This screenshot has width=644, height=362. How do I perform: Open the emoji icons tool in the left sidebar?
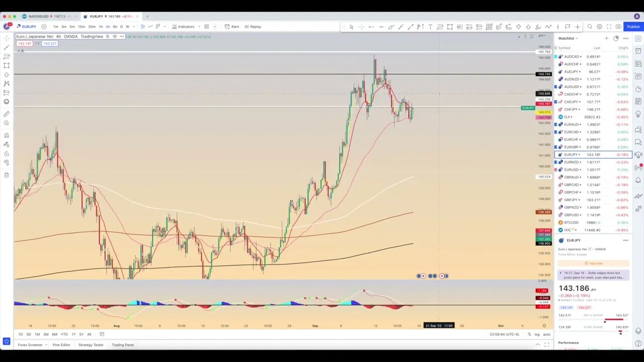pos(7,102)
